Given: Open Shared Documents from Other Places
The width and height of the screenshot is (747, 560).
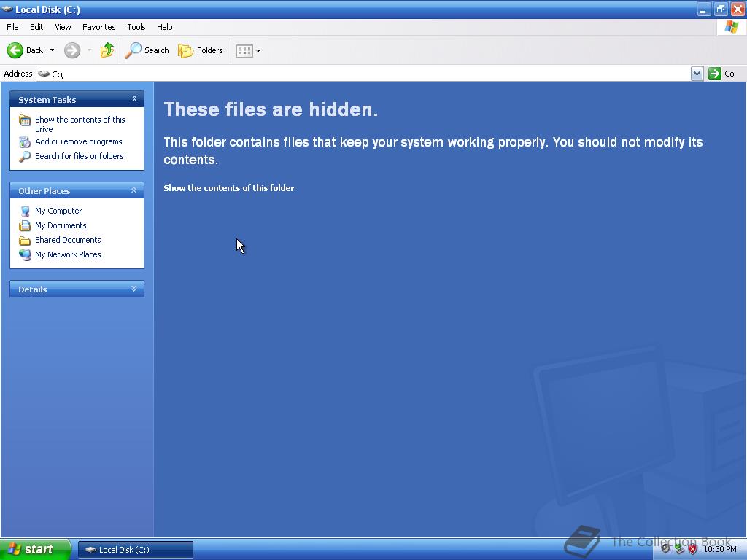Looking at the screenshot, I should (68, 240).
